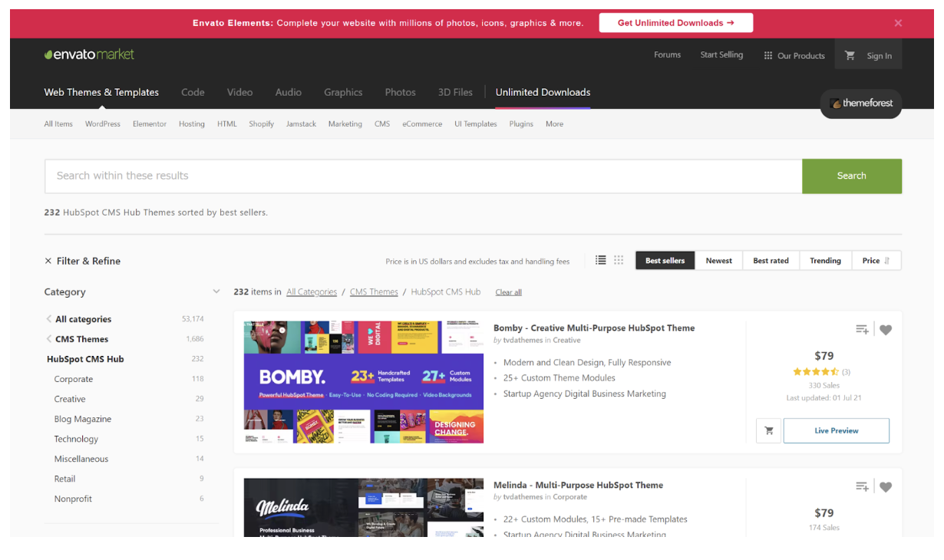Screen dimensions: 944x560
Task: Add Bomby theme to collection
Action: pos(862,330)
